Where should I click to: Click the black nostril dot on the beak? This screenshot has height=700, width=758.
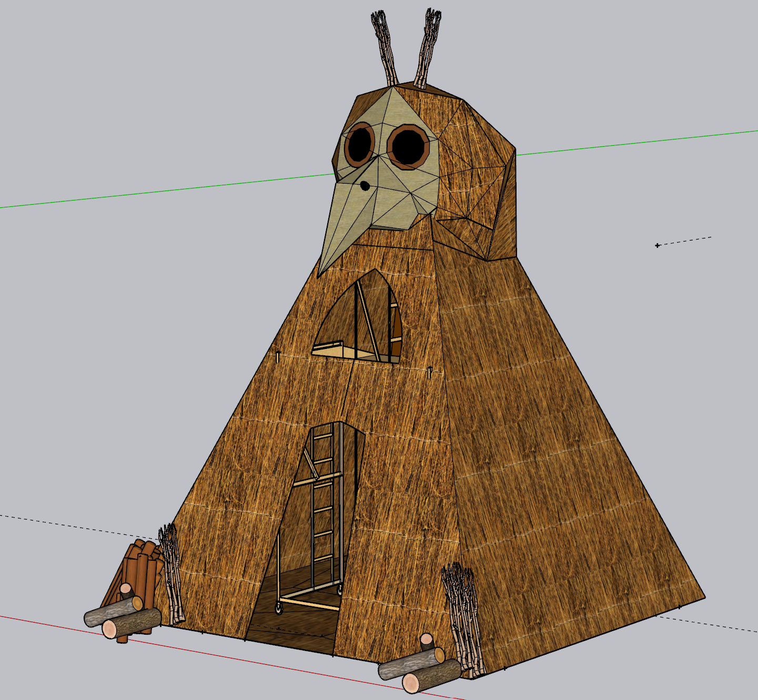click(x=365, y=185)
